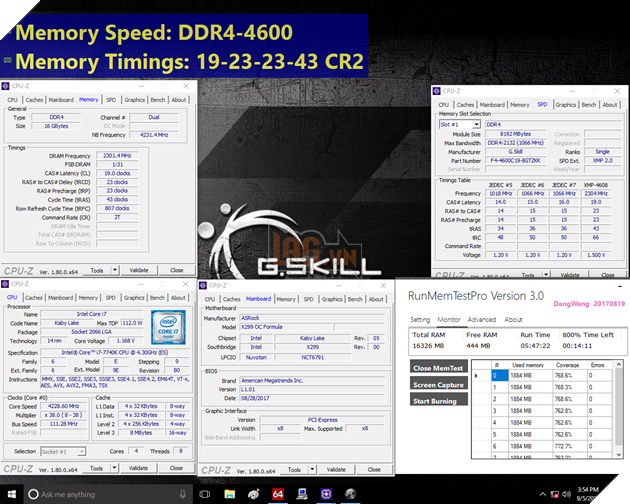Screen dimensions: 630x504
Task: Click the Manufacturer G.Skill field
Action: (515, 152)
